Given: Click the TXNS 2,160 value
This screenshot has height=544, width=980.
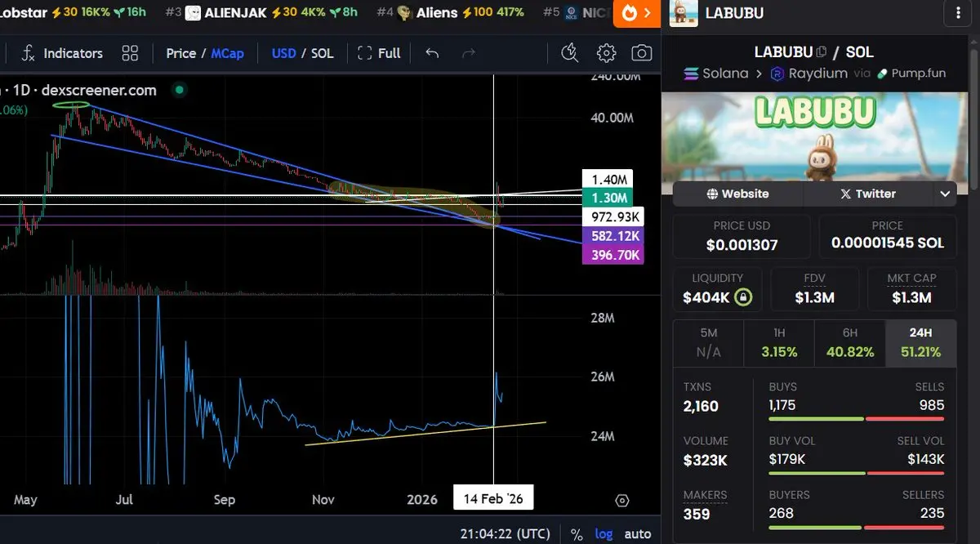Looking at the screenshot, I should pyautogui.click(x=701, y=406).
